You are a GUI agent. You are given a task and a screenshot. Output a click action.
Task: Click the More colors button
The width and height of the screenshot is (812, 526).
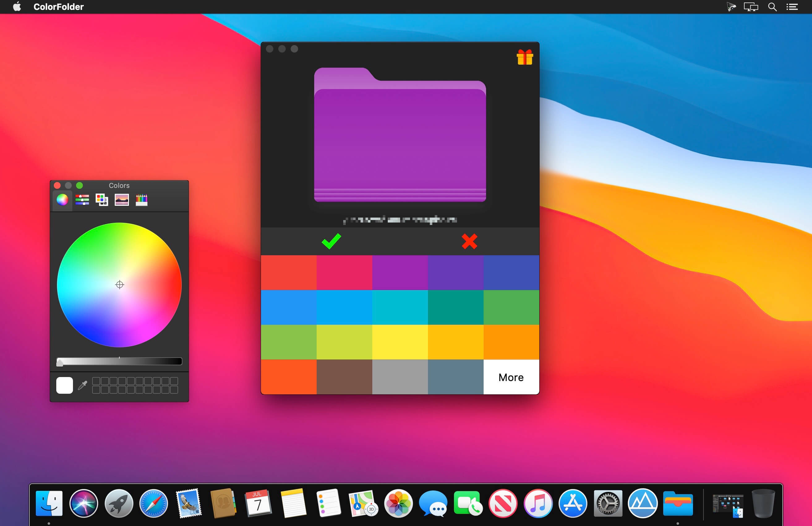point(511,377)
